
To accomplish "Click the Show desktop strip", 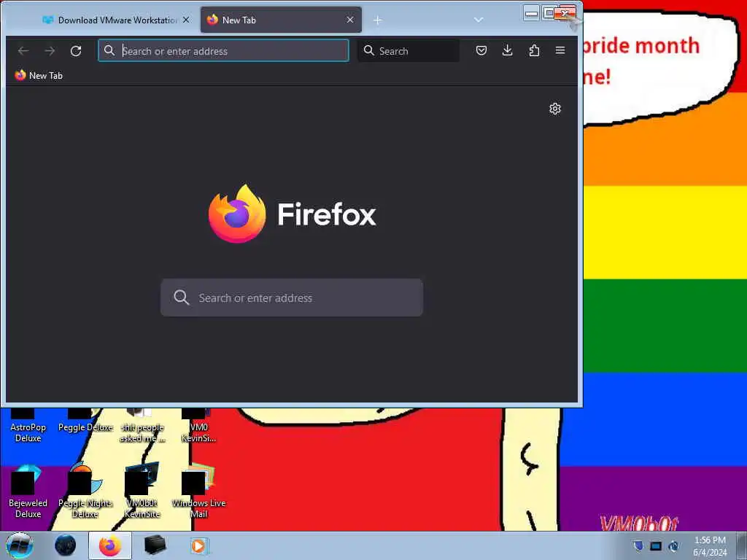I will point(742,545).
